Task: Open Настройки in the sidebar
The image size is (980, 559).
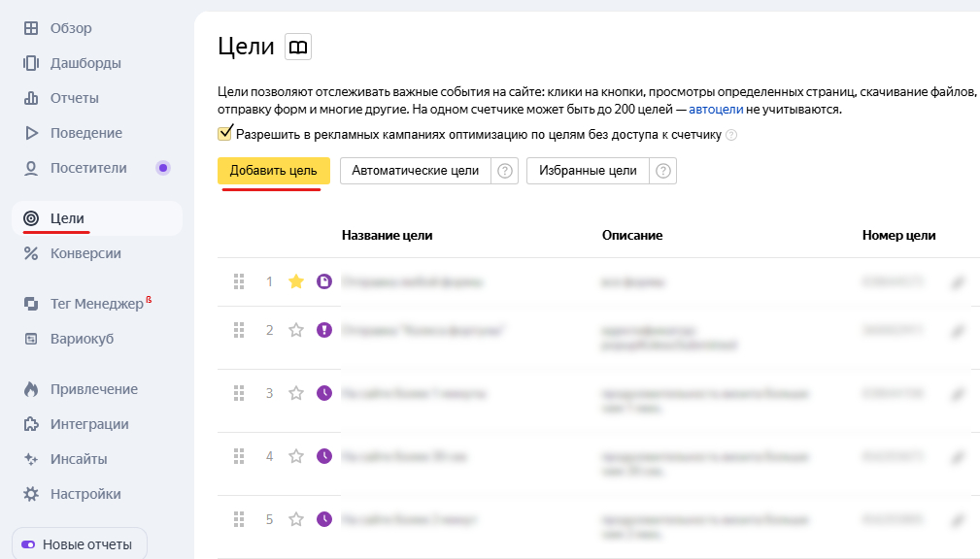Action: (x=85, y=494)
